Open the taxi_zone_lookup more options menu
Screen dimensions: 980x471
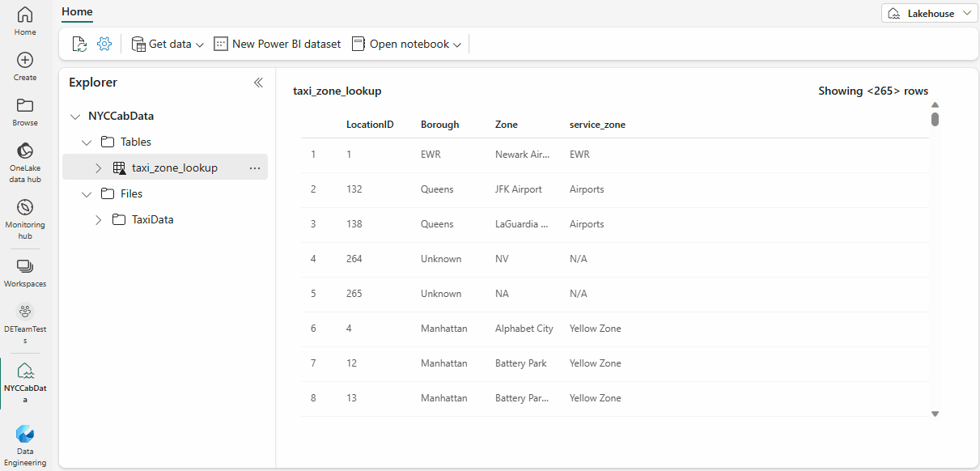coord(255,167)
